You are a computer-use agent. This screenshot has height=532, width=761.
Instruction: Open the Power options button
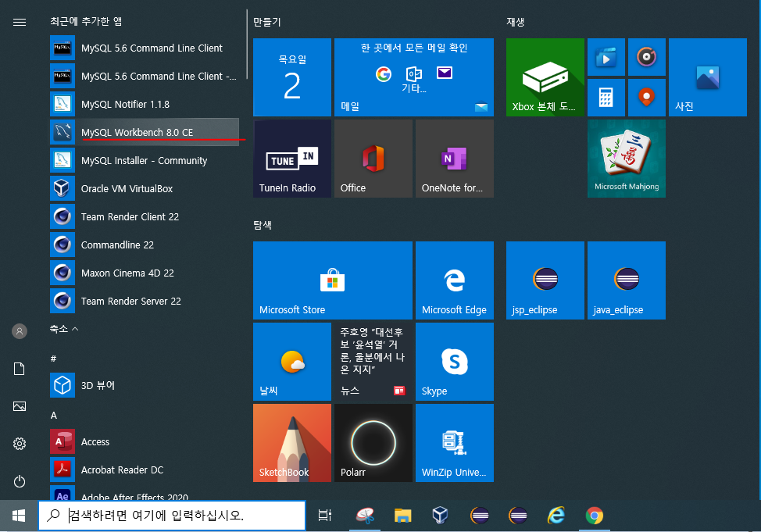20,481
